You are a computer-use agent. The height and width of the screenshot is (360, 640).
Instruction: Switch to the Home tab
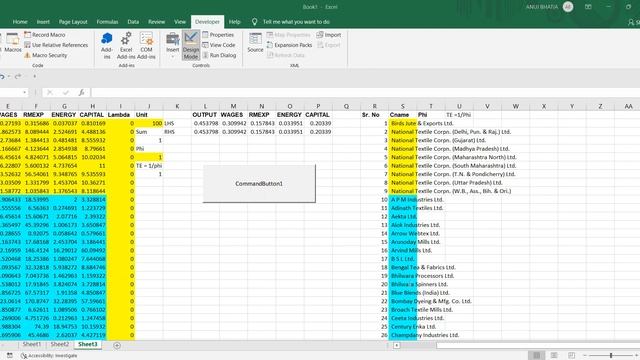(20, 22)
